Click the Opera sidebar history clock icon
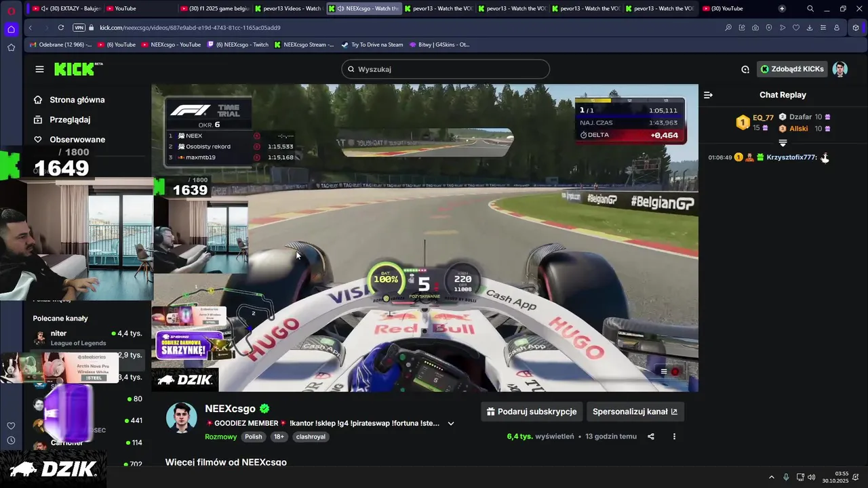The image size is (868, 488). [11, 441]
